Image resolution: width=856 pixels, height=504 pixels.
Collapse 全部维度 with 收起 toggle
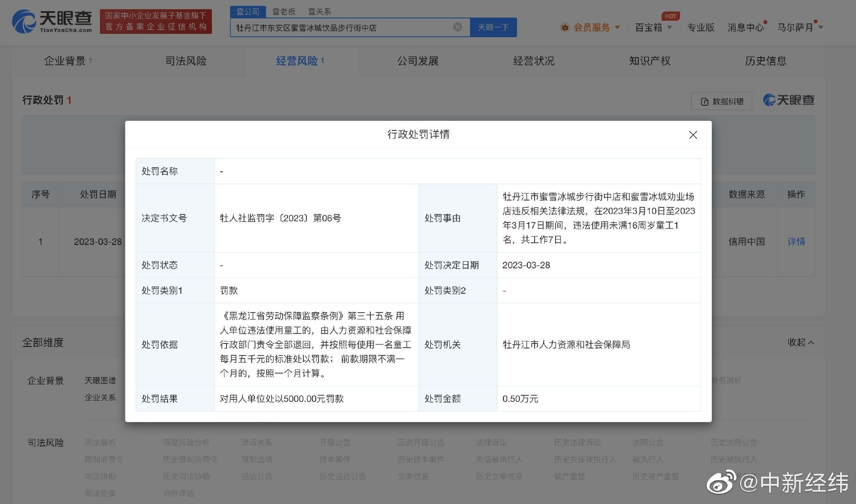click(x=801, y=342)
